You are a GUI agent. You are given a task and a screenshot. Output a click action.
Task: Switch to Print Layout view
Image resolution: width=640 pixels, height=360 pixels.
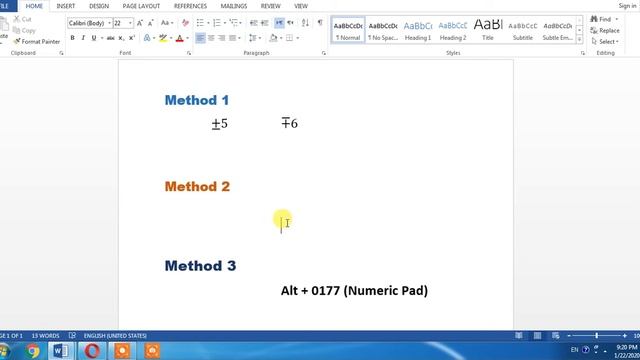click(538, 336)
